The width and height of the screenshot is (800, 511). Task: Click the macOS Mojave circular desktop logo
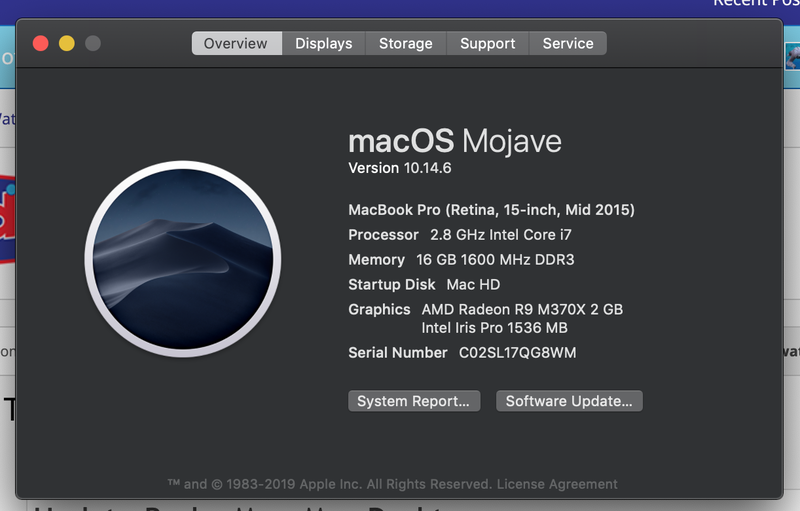[x=183, y=259]
